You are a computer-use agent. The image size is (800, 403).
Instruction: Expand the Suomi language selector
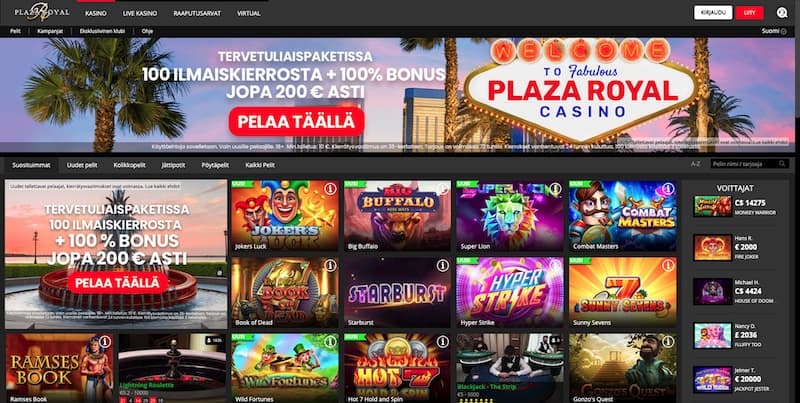click(774, 31)
